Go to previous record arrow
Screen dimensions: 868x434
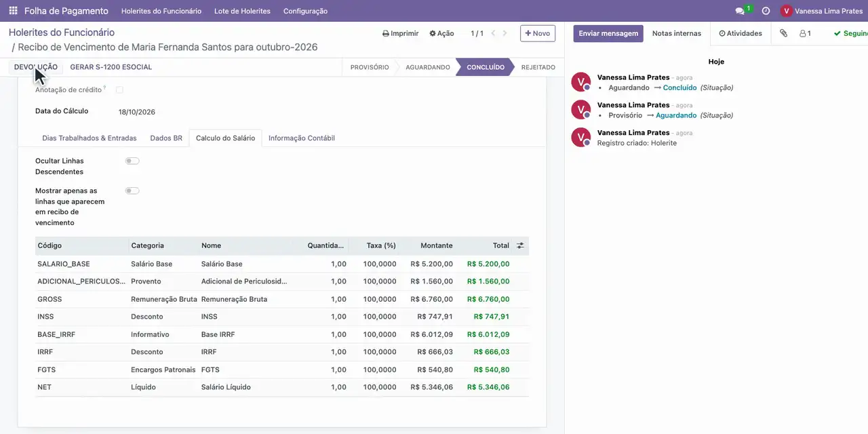click(493, 33)
